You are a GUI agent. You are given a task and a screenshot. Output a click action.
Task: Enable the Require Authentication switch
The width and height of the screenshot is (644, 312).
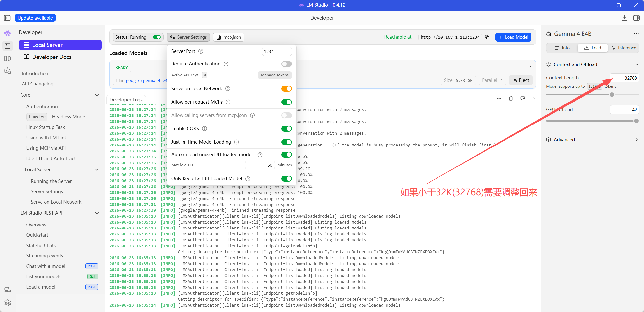(x=286, y=64)
